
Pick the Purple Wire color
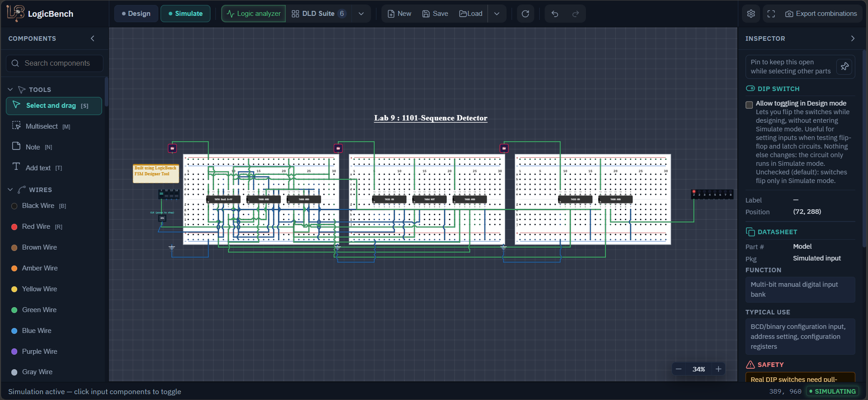54,352
